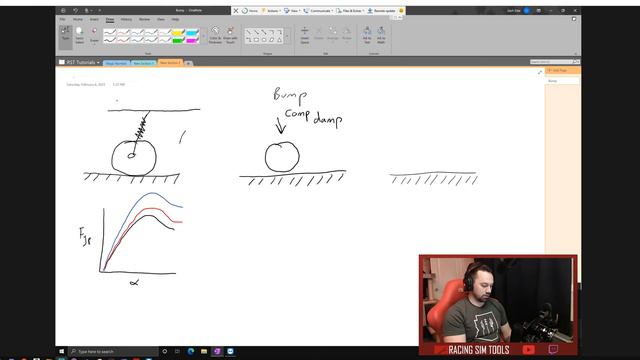Viewport: 640px width, 360px height.
Task: Switch to the Insert ribbon tab
Action: (x=94, y=19)
